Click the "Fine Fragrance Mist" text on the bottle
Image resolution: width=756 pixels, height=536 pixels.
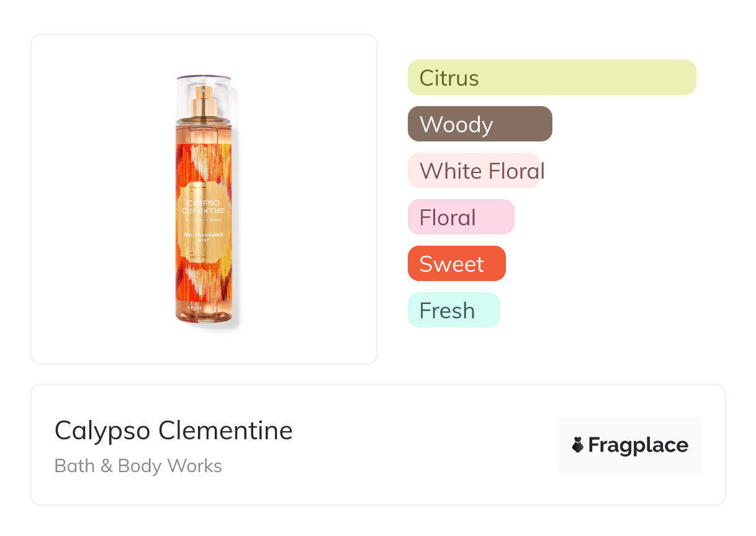[x=204, y=236]
